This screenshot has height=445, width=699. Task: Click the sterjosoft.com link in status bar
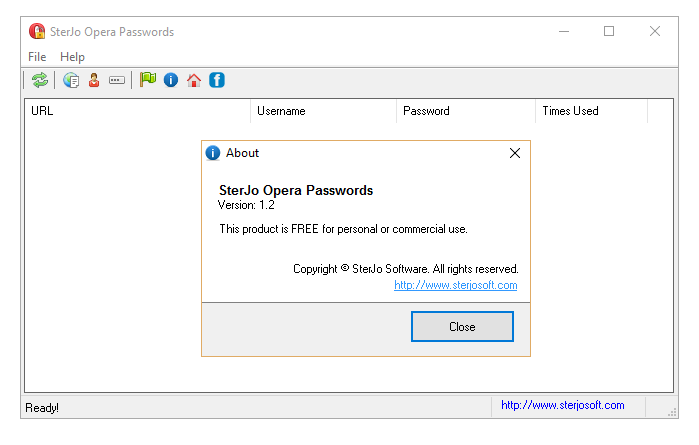pyautogui.click(x=562, y=405)
